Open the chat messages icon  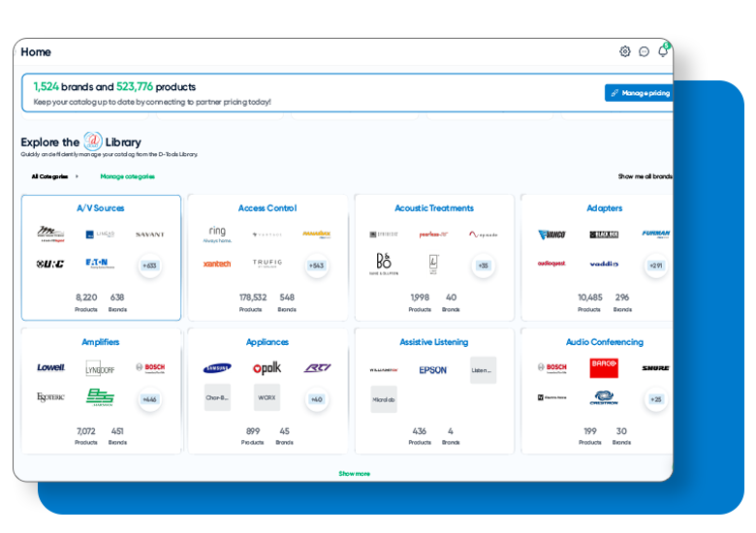[x=644, y=51]
